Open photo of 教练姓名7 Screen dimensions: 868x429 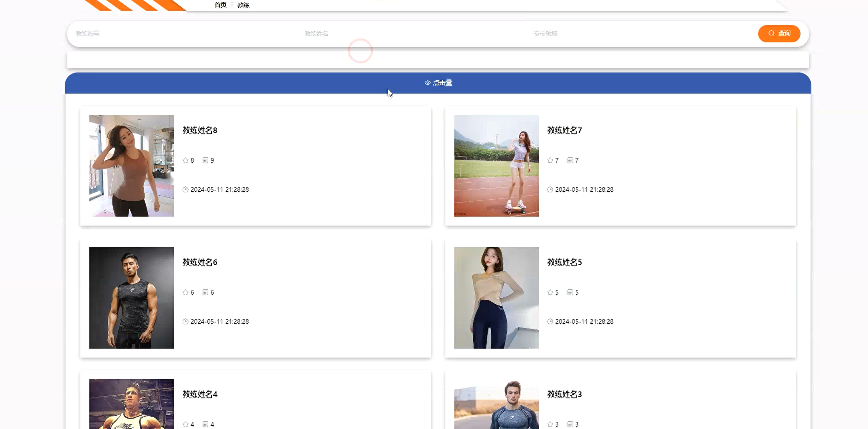496,166
